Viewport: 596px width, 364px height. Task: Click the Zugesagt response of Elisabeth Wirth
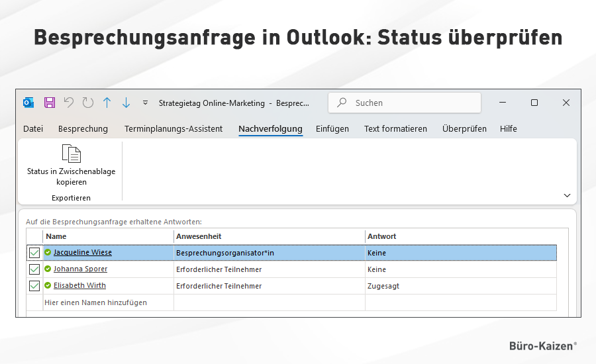(461, 286)
